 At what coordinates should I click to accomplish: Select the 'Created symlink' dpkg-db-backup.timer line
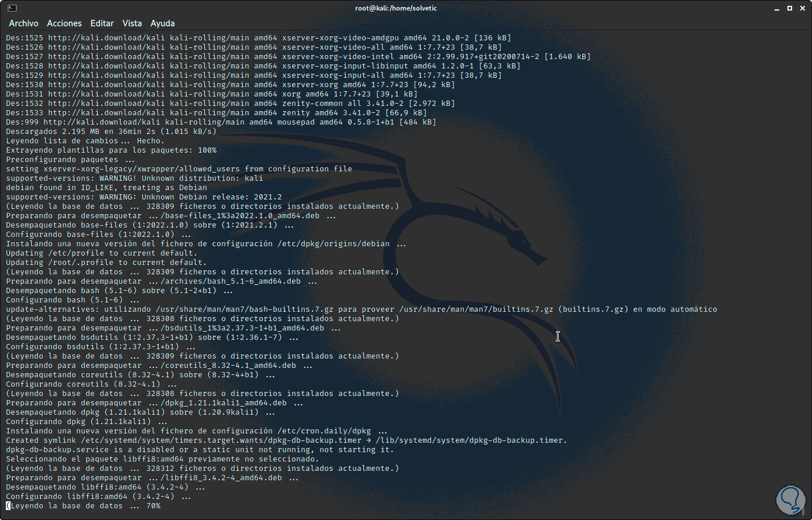[287, 440]
